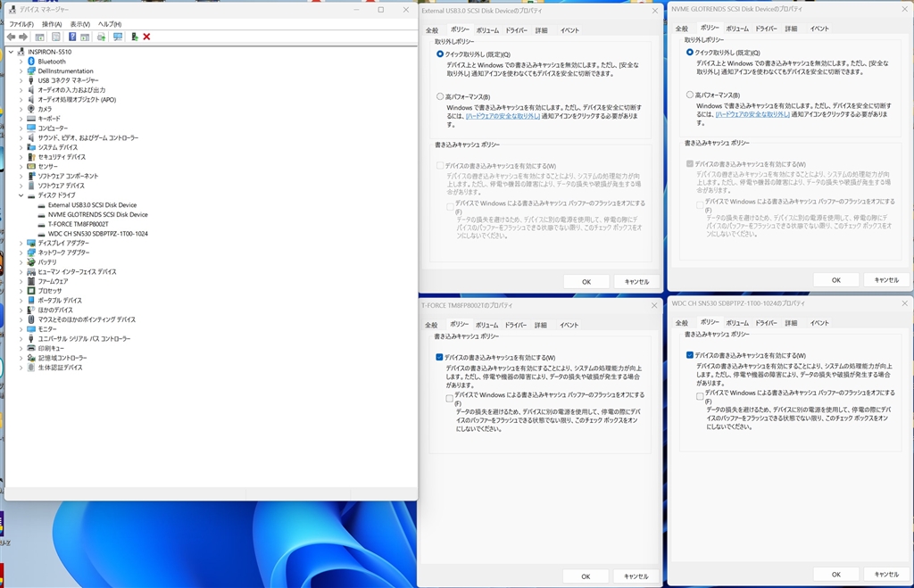This screenshot has width=914, height=588.
Task: Open the ヘルプ(H) menu
Action: (x=110, y=24)
